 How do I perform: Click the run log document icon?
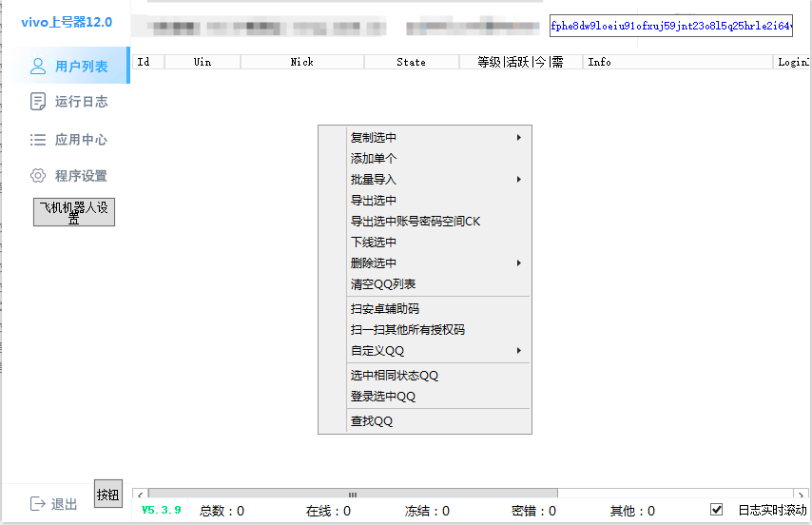click(38, 102)
